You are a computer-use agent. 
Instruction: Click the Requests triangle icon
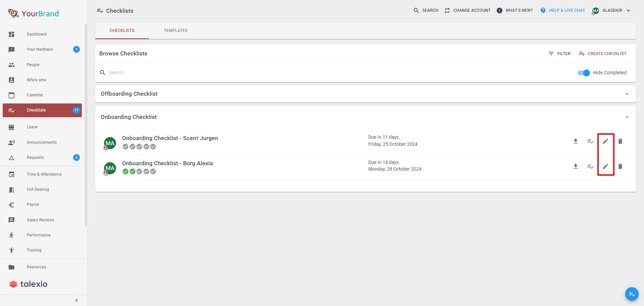point(11,158)
